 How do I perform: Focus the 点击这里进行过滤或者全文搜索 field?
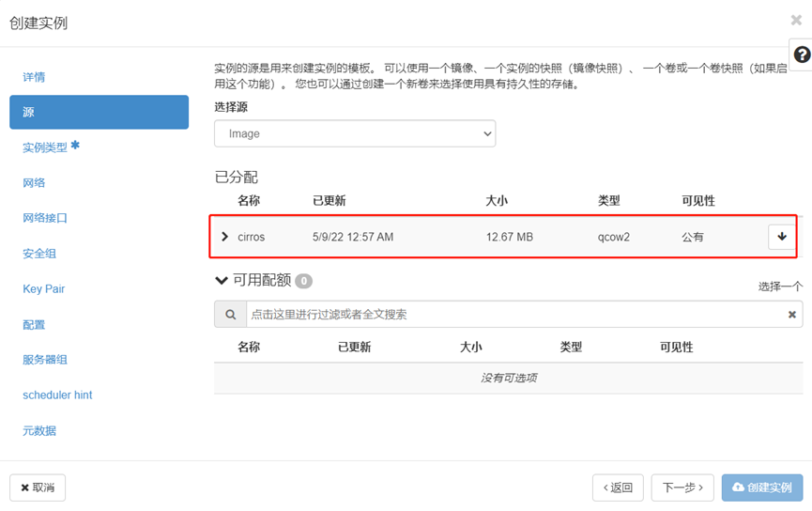pyautogui.click(x=515, y=314)
